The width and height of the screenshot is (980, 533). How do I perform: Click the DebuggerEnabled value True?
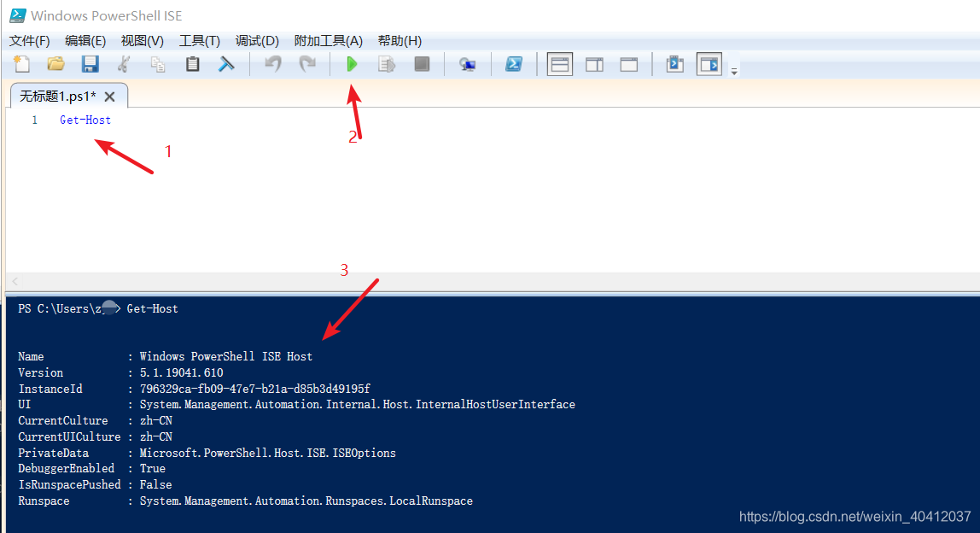click(x=153, y=468)
